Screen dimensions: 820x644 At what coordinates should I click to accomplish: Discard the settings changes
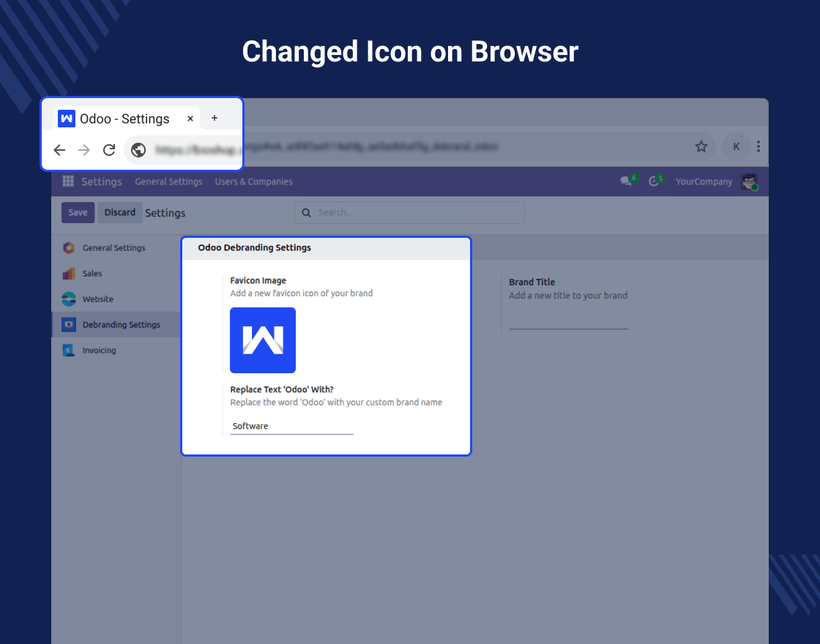click(x=120, y=212)
